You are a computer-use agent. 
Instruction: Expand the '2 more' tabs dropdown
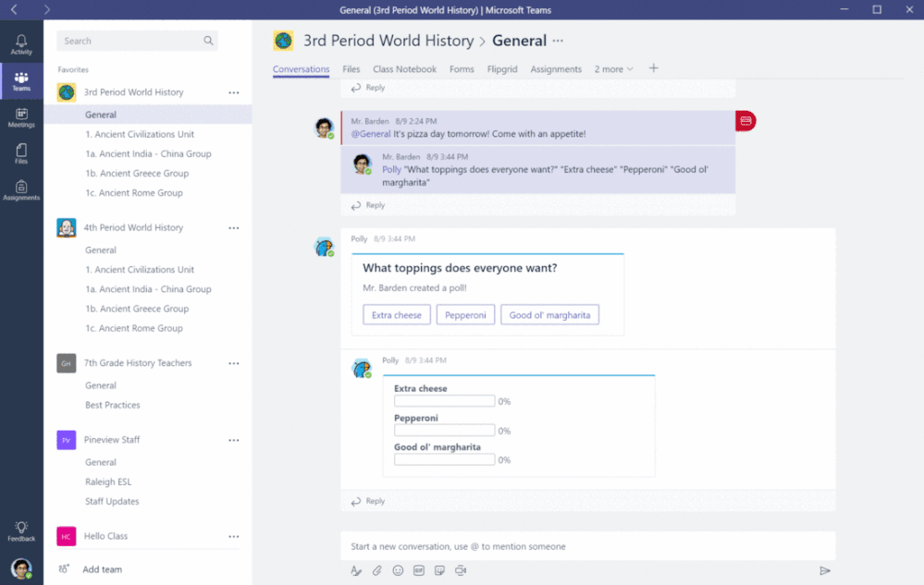pyautogui.click(x=613, y=69)
